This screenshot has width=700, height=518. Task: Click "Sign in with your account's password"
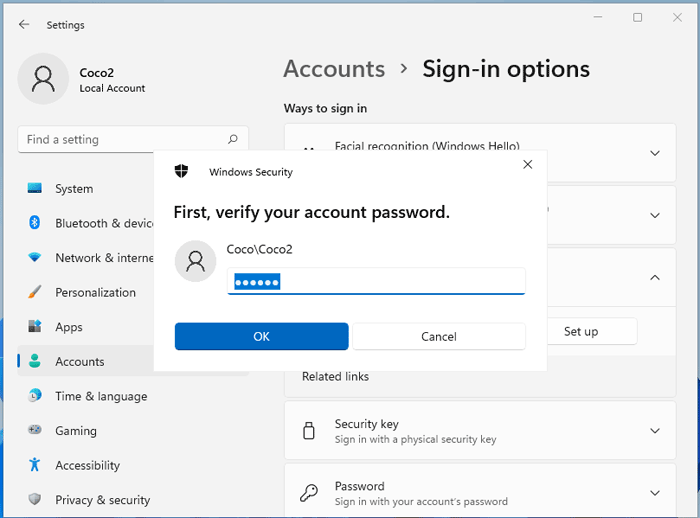point(421,501)
